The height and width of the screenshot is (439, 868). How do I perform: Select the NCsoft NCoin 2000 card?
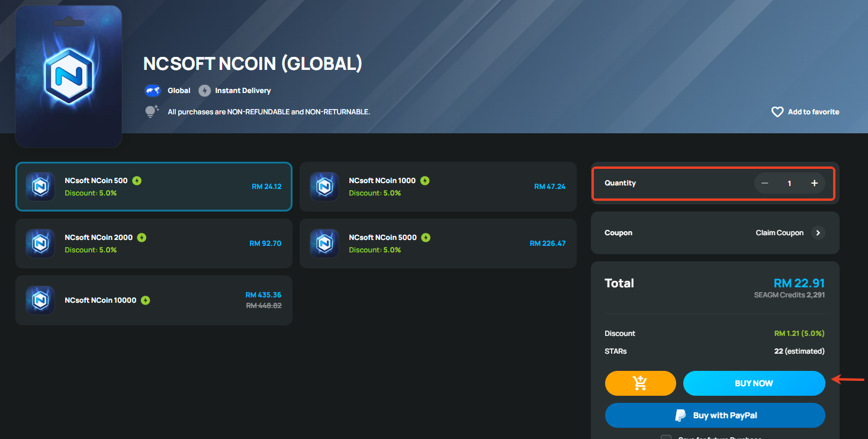(x=154, y=243)
